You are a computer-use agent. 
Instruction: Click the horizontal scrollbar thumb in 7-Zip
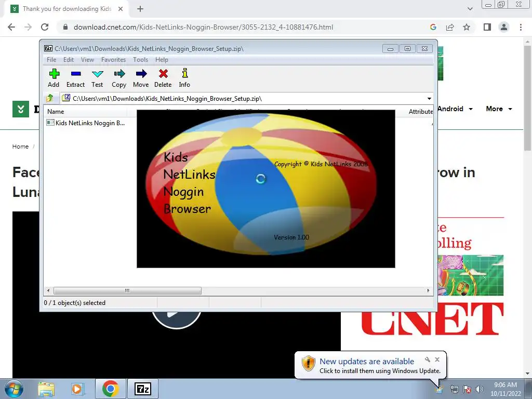coord(127,291)
